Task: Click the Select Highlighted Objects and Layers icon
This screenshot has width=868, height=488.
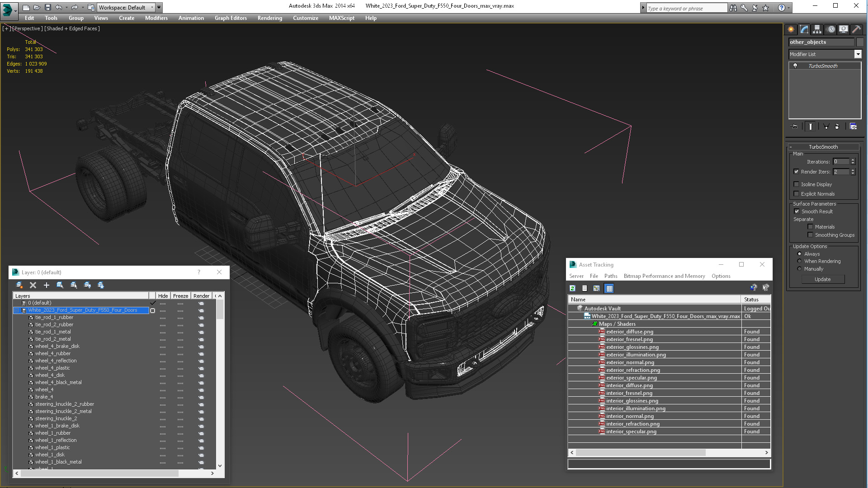Action: tap(60, 285)
